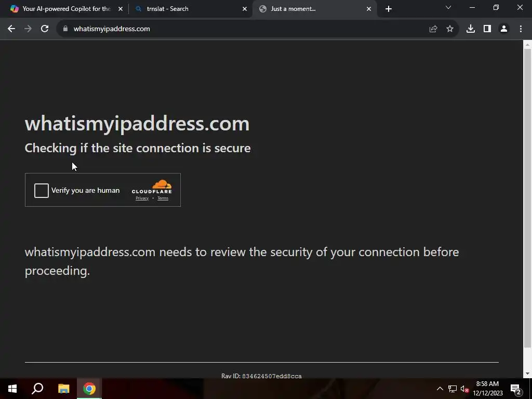Click the Chrome taskbar icon

point(89,389)
